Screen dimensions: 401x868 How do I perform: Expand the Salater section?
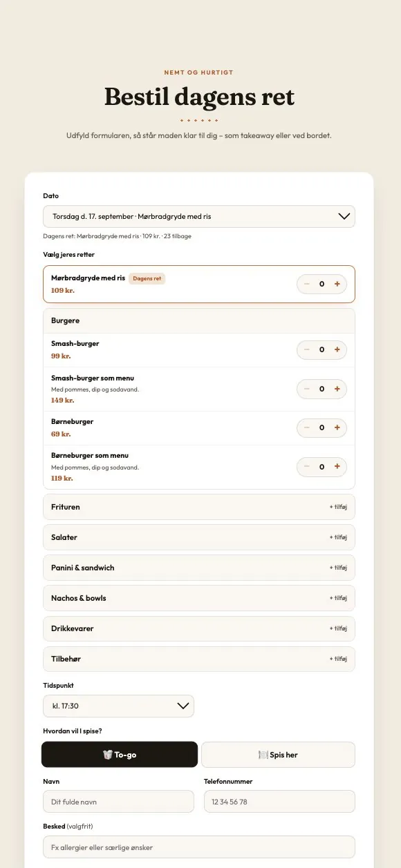199,537
